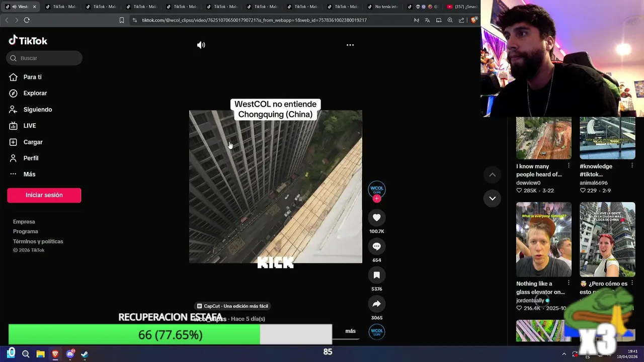Screen dimensions: 644x362
Task: Go to previous video with up chevron
Action: pos(493,175)
